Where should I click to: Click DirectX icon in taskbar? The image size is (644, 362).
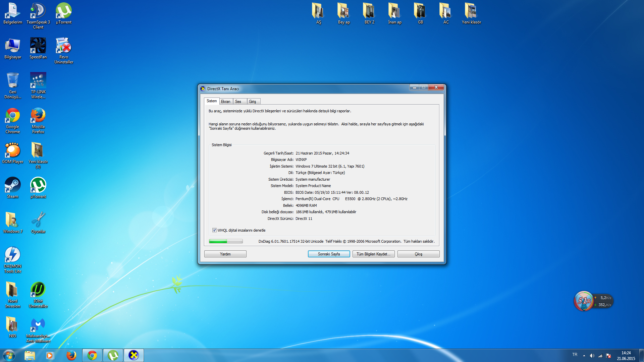click(x=133, y=355)
